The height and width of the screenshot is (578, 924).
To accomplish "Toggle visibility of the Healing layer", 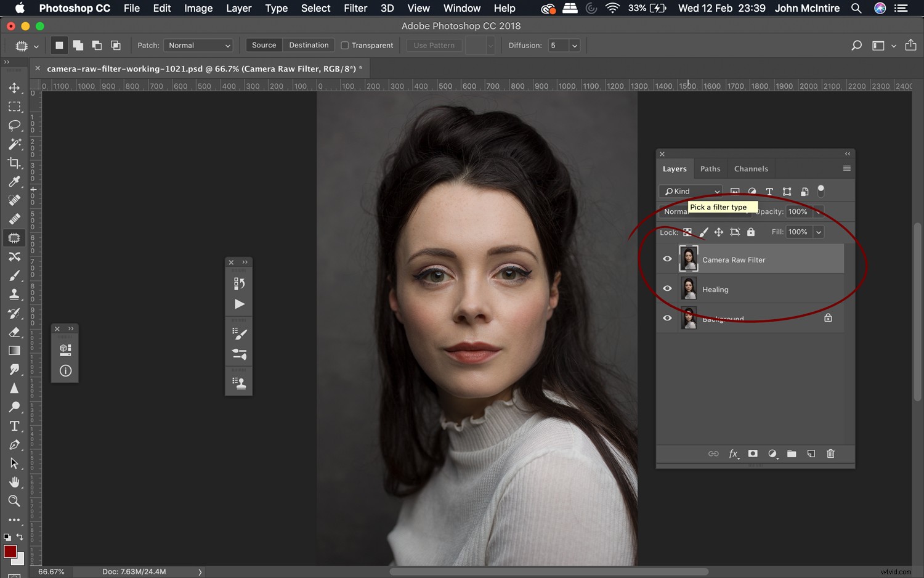I will [x=667, y=288].
